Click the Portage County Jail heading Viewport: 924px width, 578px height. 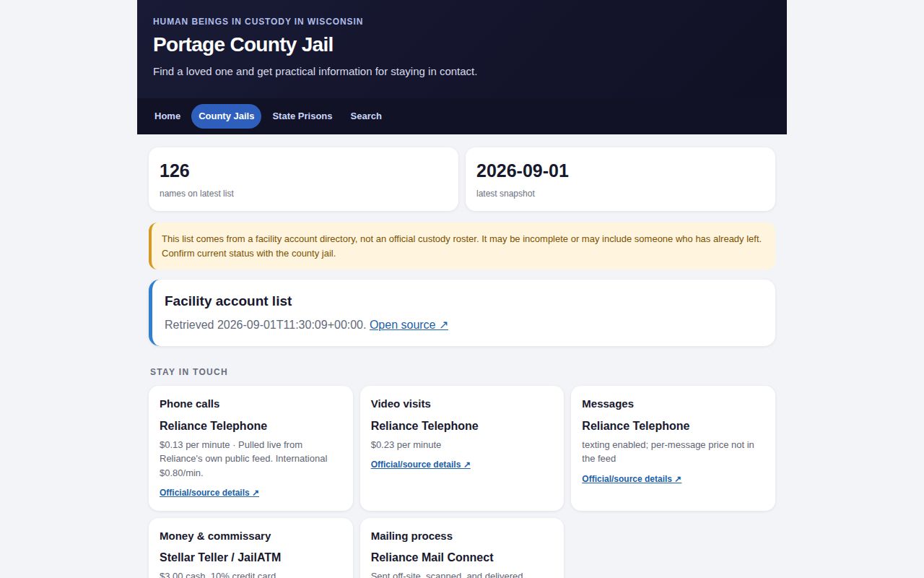[243, 45]
